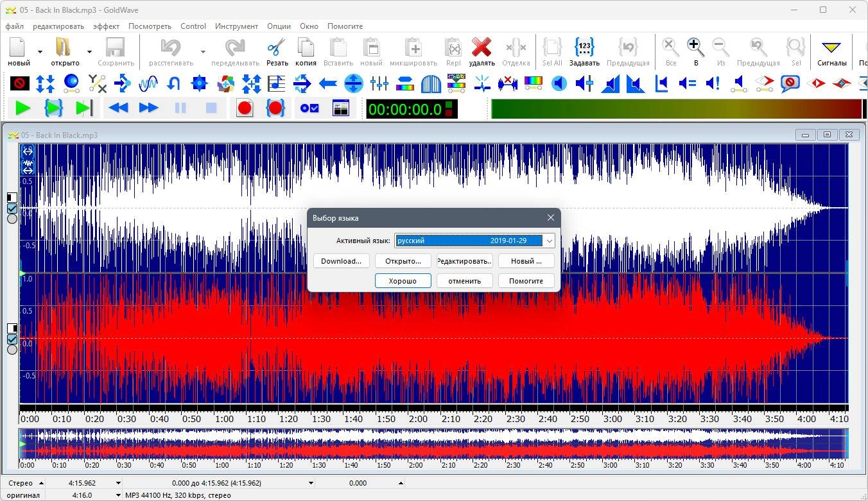The height and width of the screenshot is (501, 868).
Task: Click the удалять red X icon
Action: 482,51
